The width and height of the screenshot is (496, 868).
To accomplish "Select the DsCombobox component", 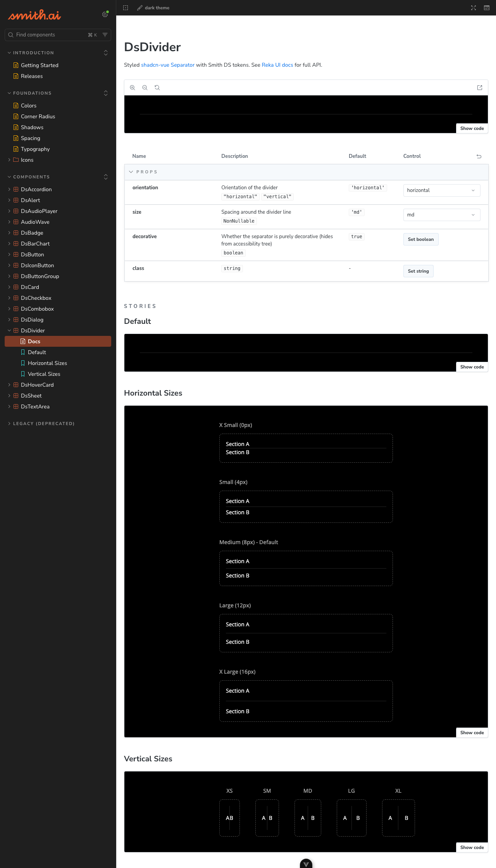I will [x=37, y=309].
